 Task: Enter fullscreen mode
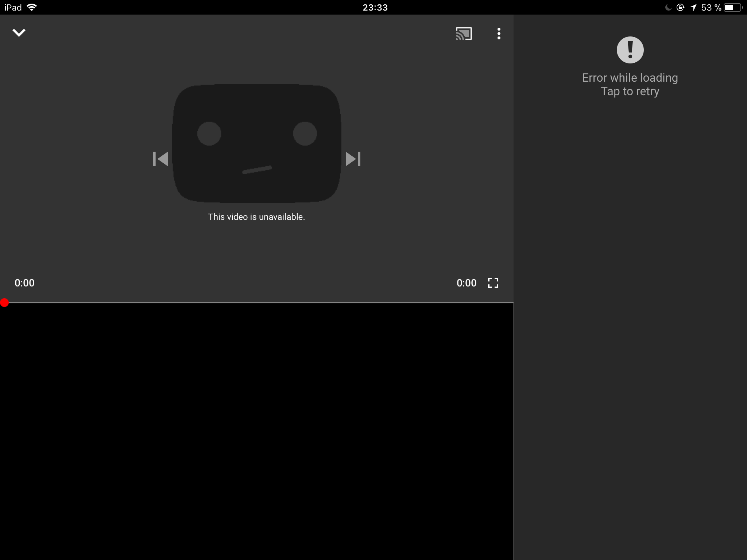pos(494,283)
